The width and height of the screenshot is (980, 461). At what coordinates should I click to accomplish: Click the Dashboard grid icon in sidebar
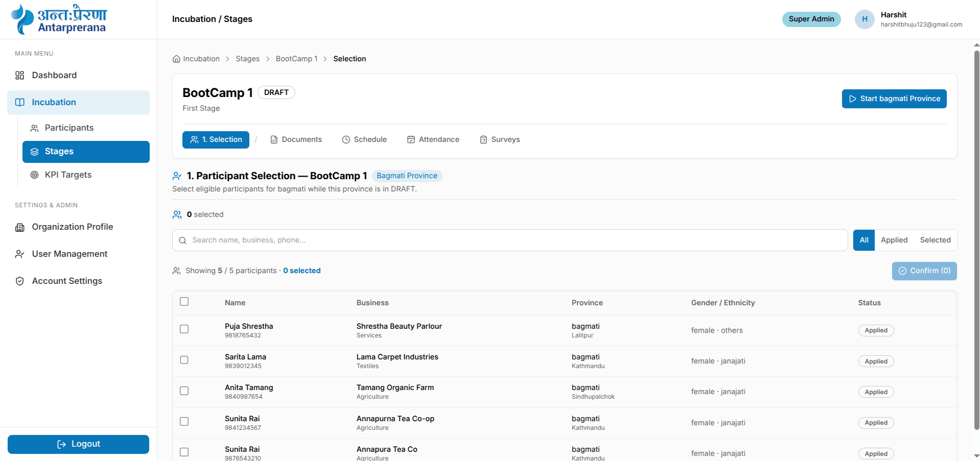coord(20,76)
